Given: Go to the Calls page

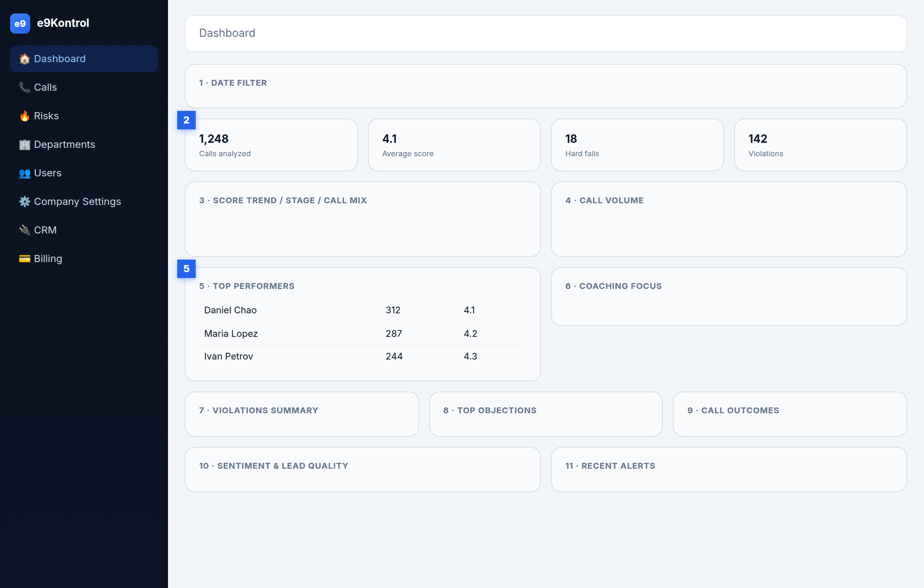Looking at the screenshot, I should click(x=84, y=87).
